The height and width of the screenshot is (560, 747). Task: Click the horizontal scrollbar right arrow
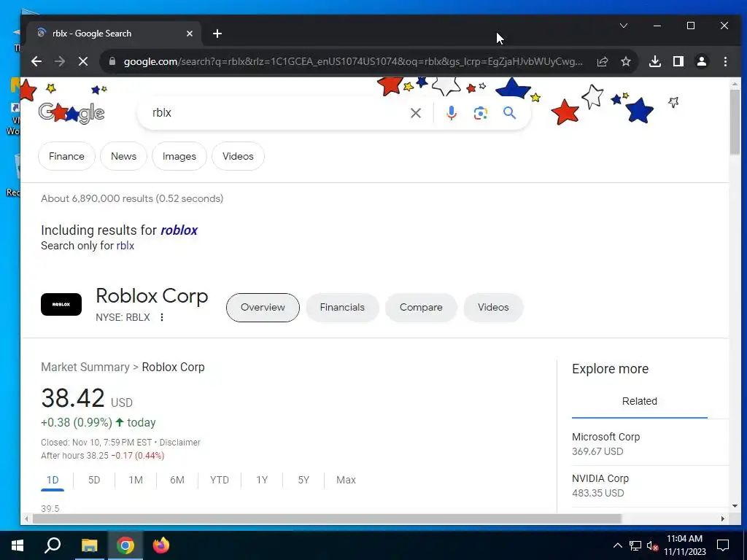[x=723, y=518]
